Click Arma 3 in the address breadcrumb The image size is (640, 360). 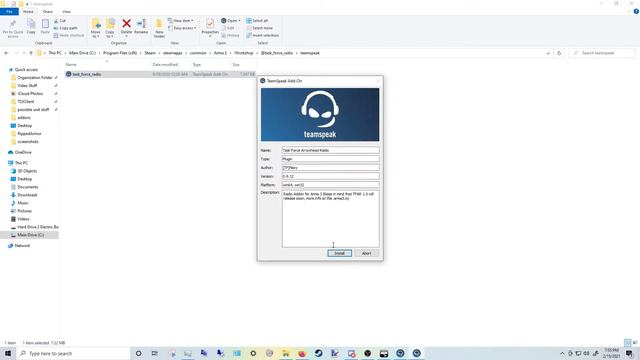(x=220, y=53)
